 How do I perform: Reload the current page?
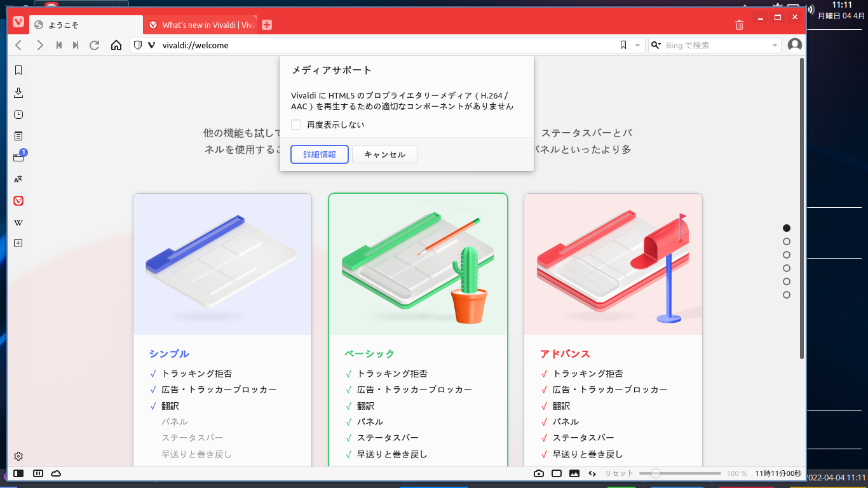point(95,45)
